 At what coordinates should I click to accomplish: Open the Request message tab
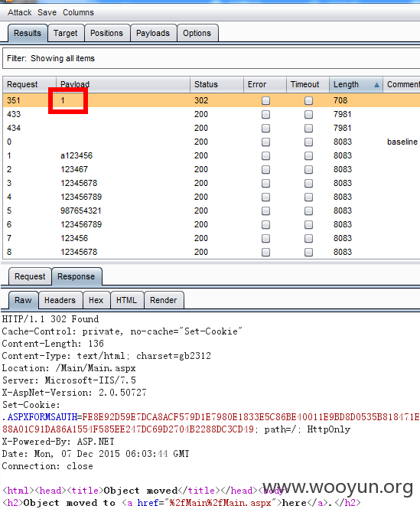[30, 276]
